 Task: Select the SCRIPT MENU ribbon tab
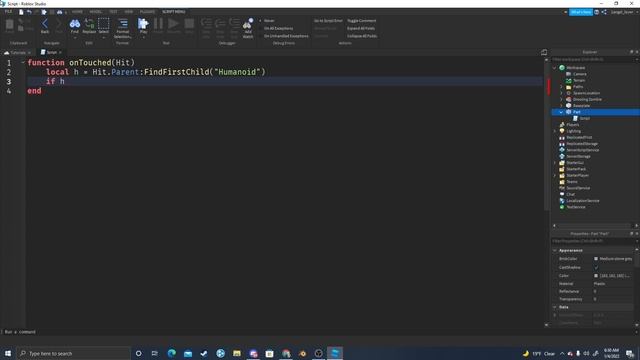tap(173, 12)
